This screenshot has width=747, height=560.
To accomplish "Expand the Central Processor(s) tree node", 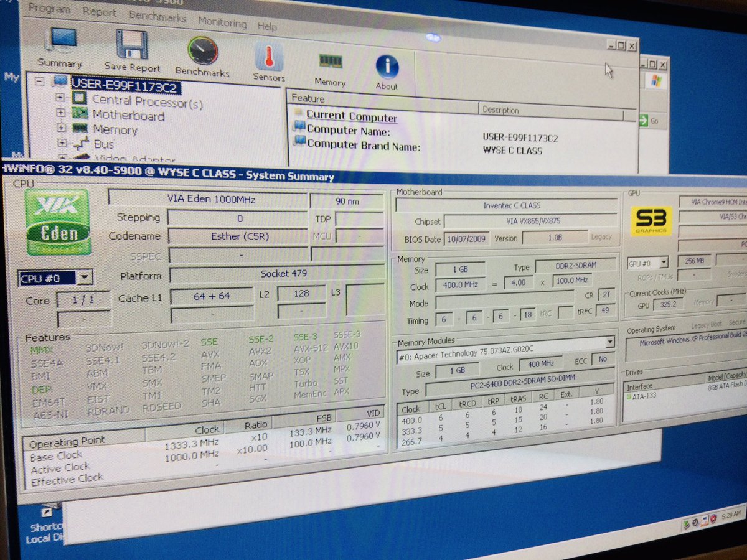I will 60,97.
